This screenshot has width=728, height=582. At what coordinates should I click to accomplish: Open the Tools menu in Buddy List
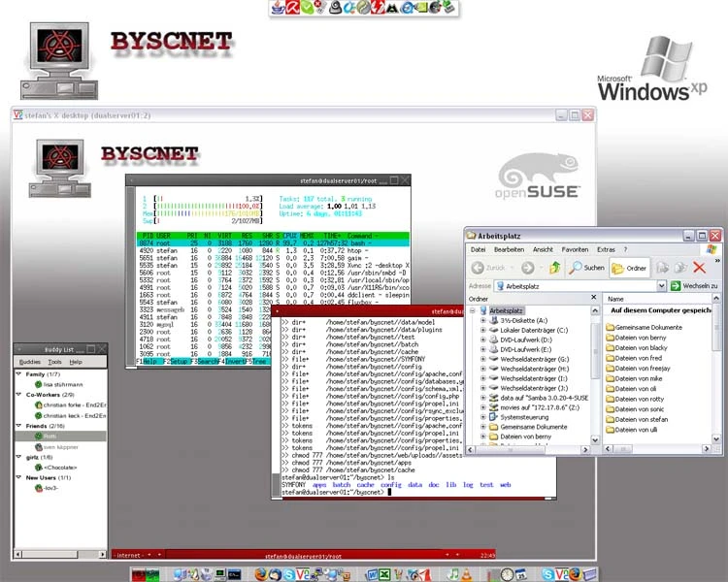pyautogui.click(x=55, y=362)
